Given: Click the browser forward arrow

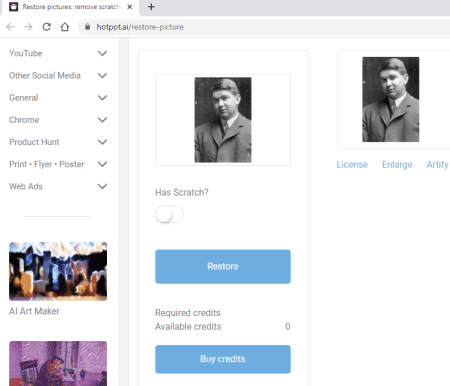Looking at the screenshot, I should pos(28,27).
